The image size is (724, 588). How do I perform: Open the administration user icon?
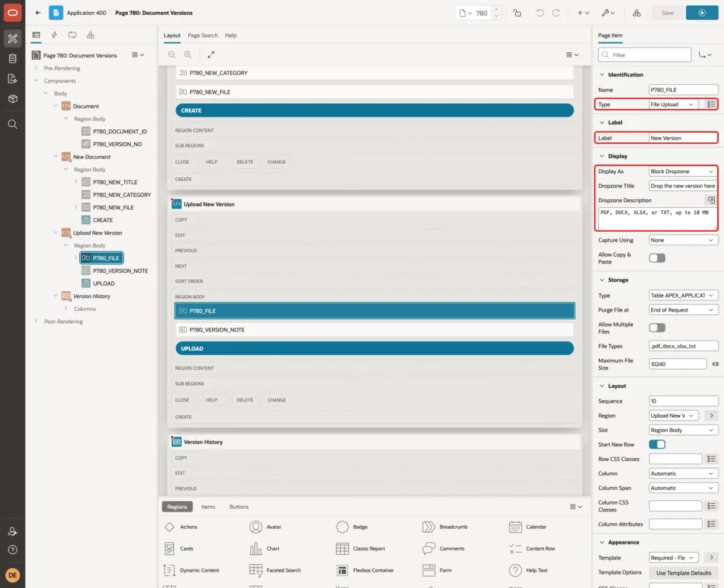13,531
